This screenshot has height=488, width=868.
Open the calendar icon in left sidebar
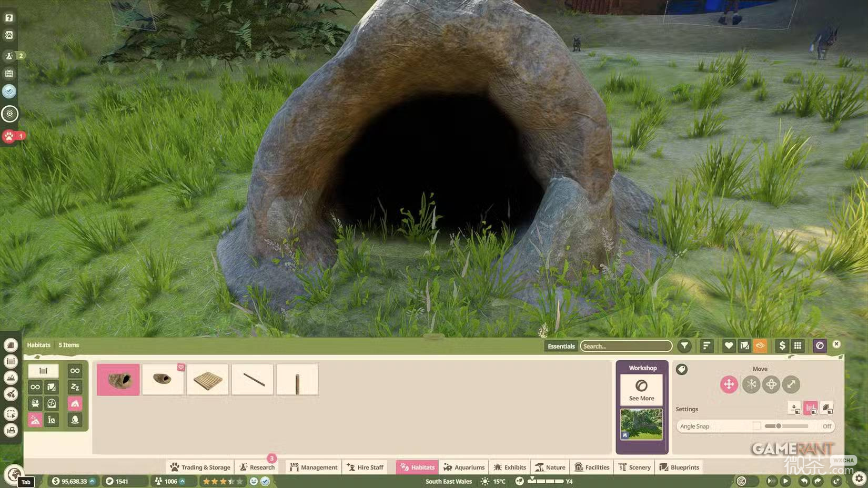(x=9, y=74)
